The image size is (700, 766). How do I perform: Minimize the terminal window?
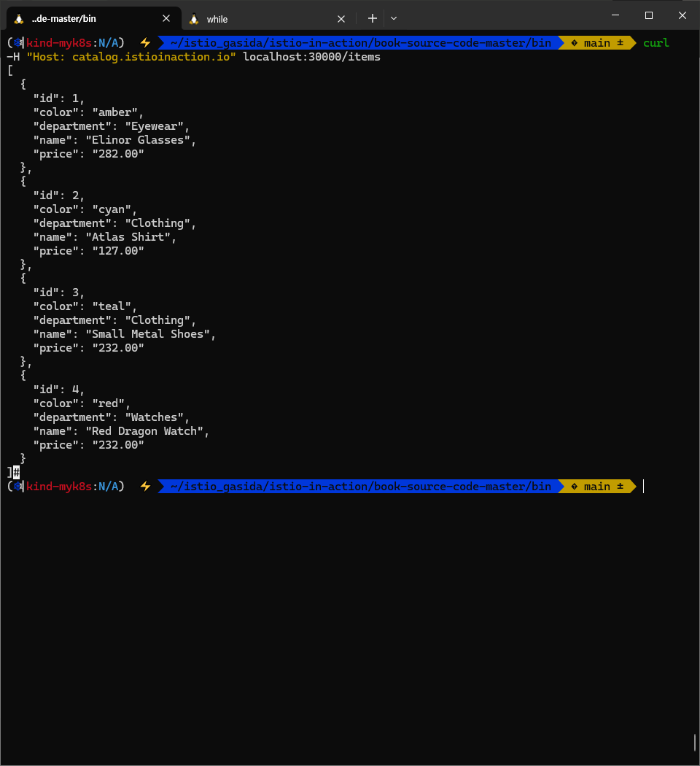[615, 15]
